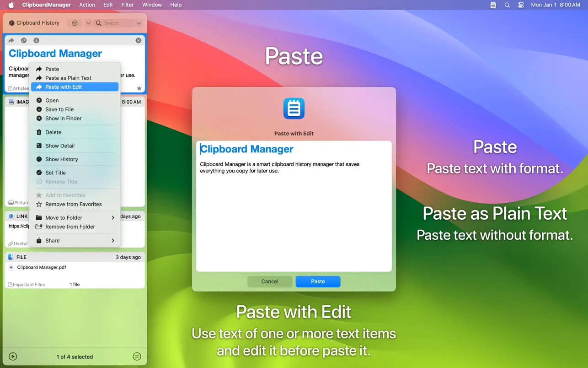Open the Filter menu in menu bar
The image size is (588, 368).
(127, 5)
